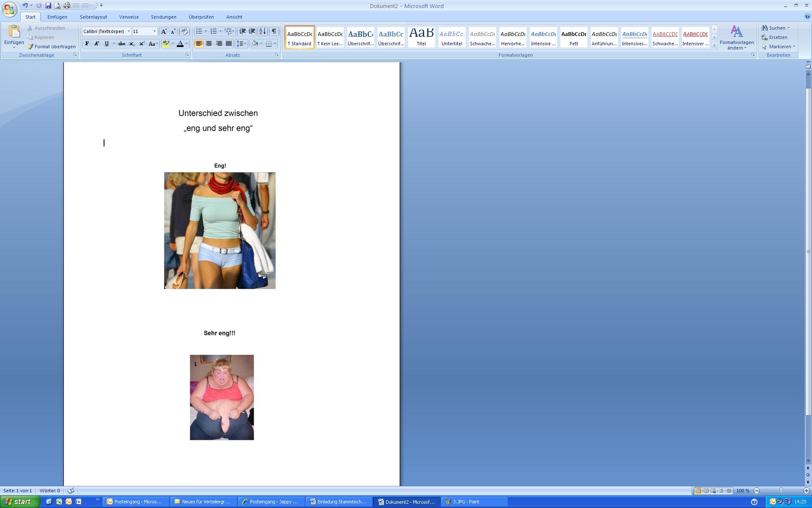Screen dimensions: 812x508
Task: Toggle paragraph marks display
Action: coord(274,31)
